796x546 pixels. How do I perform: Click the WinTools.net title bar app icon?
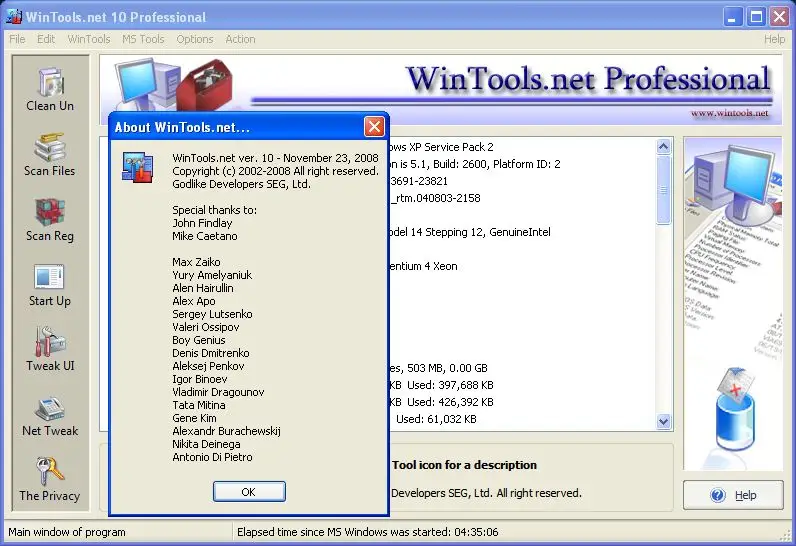(x=14, y=17)
